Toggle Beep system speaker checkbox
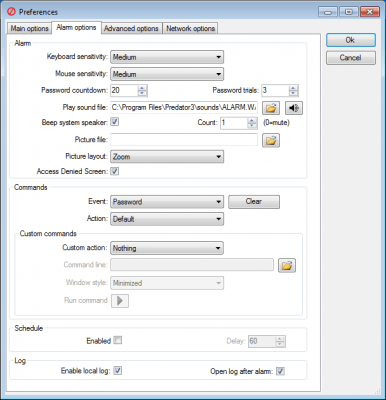The height and width of the screenshot is (400, 386). click(115, 122)
